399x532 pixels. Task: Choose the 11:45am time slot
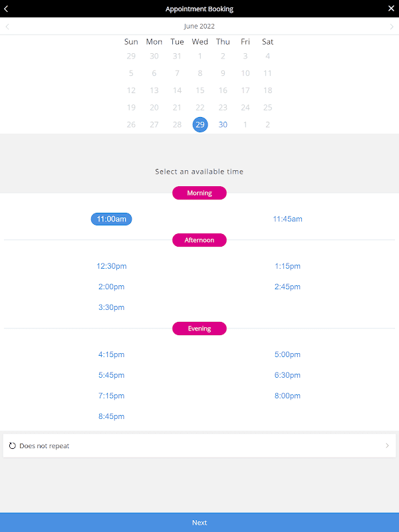(287, 219)
